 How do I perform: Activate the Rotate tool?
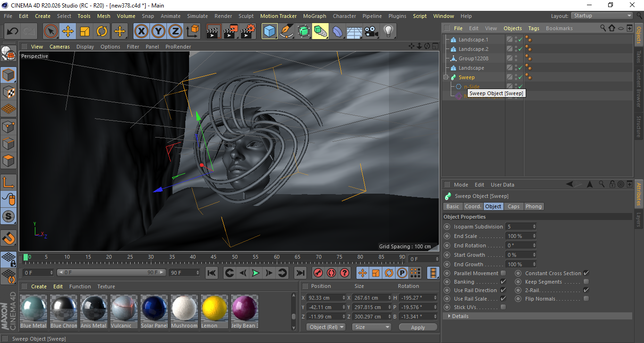coord(102,32)
